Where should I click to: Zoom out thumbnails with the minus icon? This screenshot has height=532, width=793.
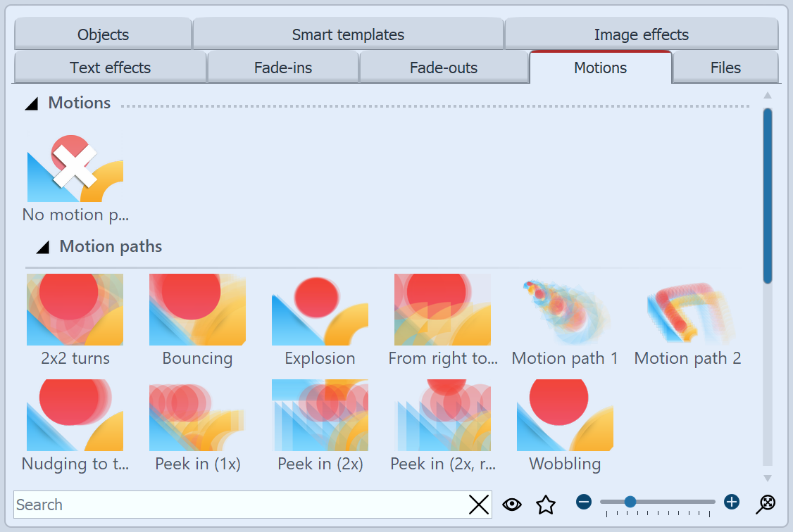pos(584,502)
